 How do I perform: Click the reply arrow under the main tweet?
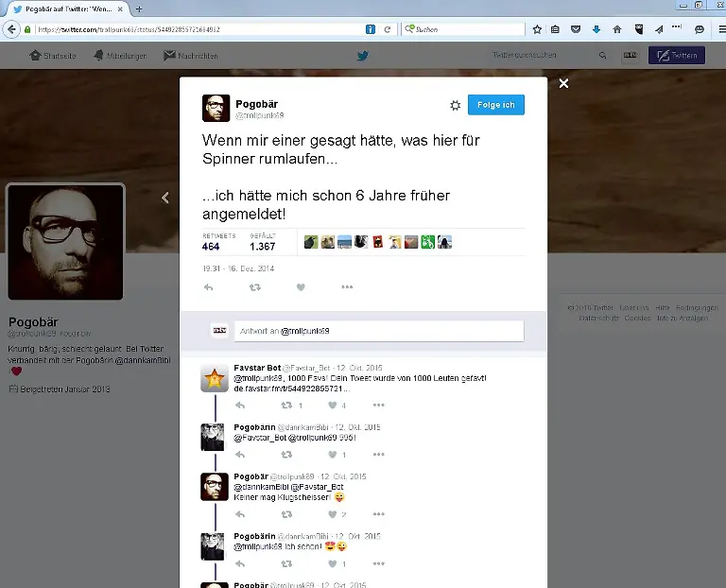pyautogui.click(x=208, y=287)
